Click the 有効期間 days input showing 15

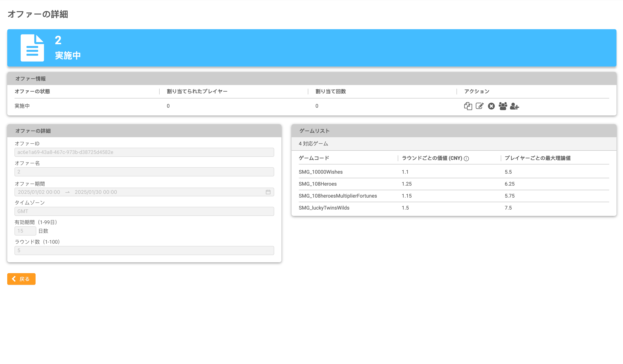(x=25, y=231)
